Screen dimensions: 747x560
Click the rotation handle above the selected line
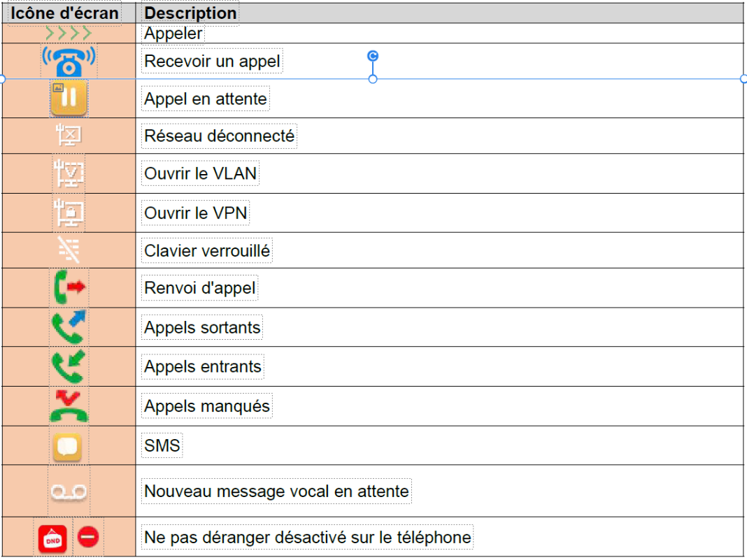click(373, 56)
